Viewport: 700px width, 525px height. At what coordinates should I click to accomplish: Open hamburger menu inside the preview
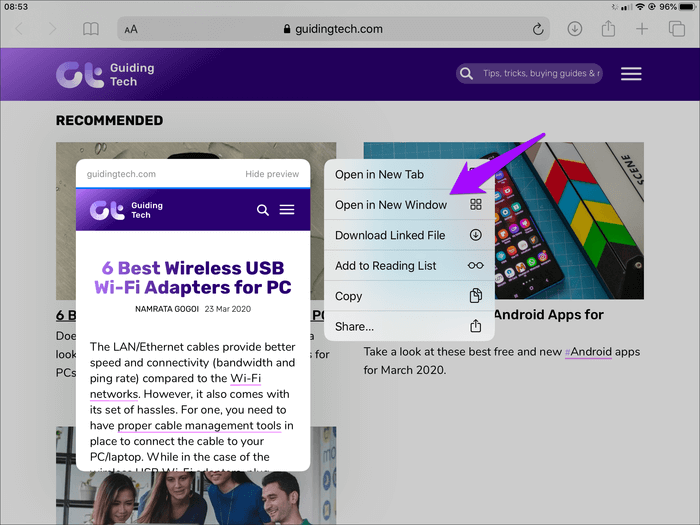[287, 209]
